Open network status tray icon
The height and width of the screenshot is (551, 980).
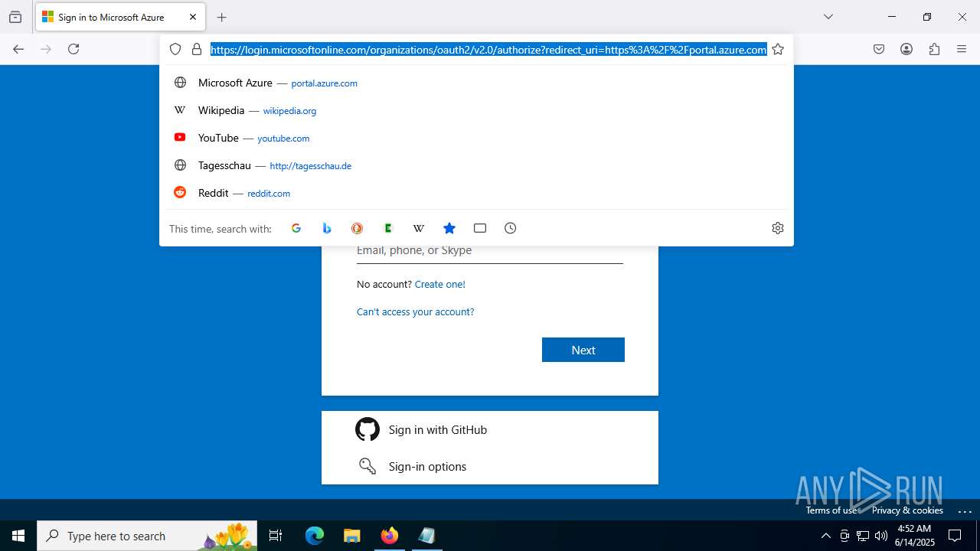pyautogui.click(x=863, y=536)
